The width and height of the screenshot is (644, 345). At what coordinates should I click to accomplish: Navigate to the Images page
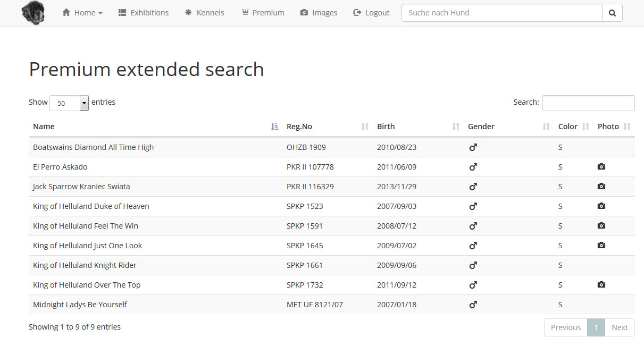click(x=319, y=13)
